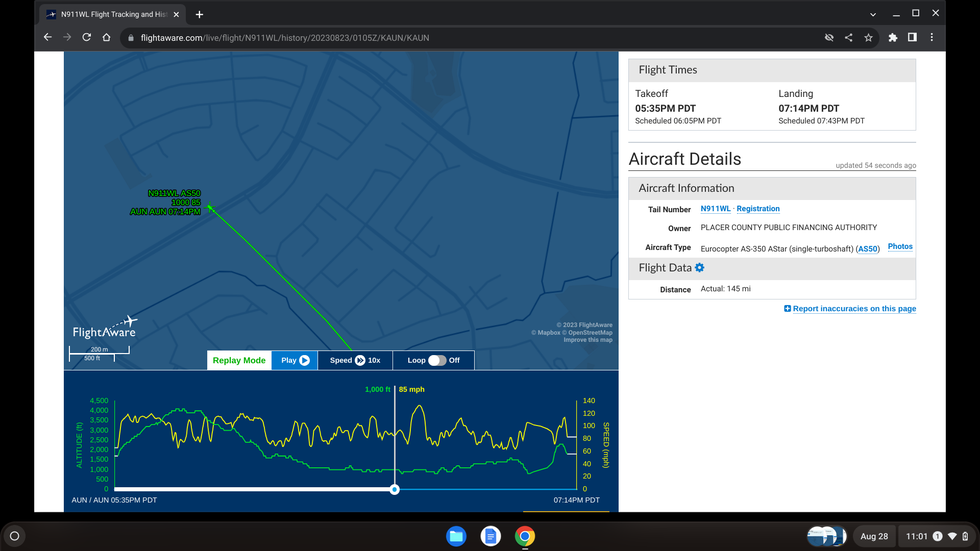
Task: Toggle the Loop switch
Action: (437, 360)
